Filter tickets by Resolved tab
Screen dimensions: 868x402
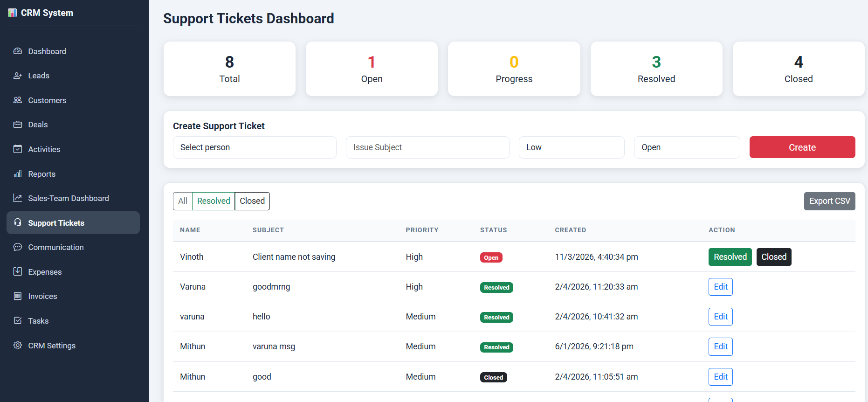[x=214, y=201]
